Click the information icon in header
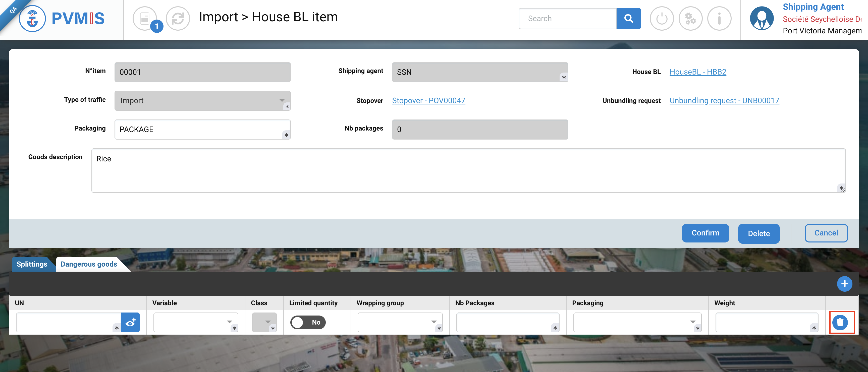The width and height of the screenshot is (868, 372). coord(719,19)
